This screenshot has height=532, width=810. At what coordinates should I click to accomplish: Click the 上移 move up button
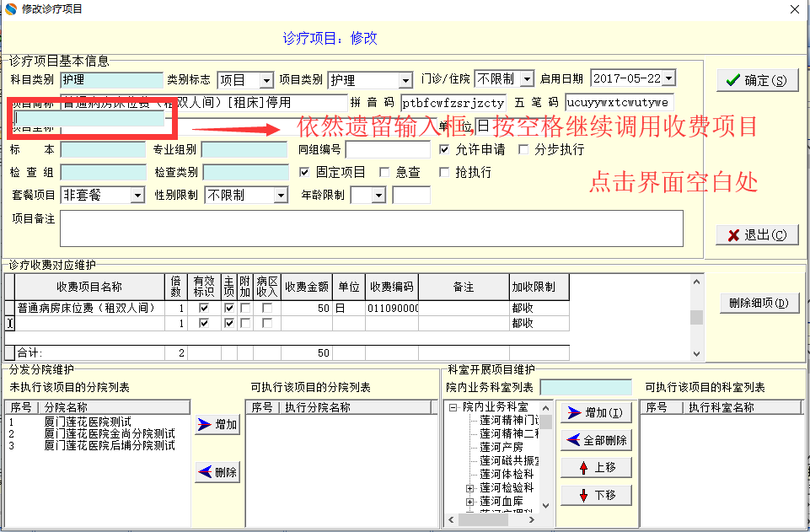(x=596, y=467)
